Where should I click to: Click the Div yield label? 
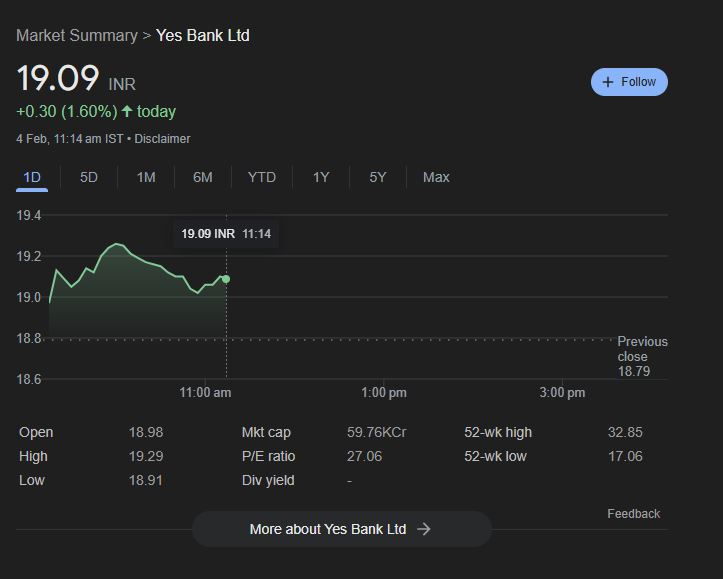pos(268,480)
